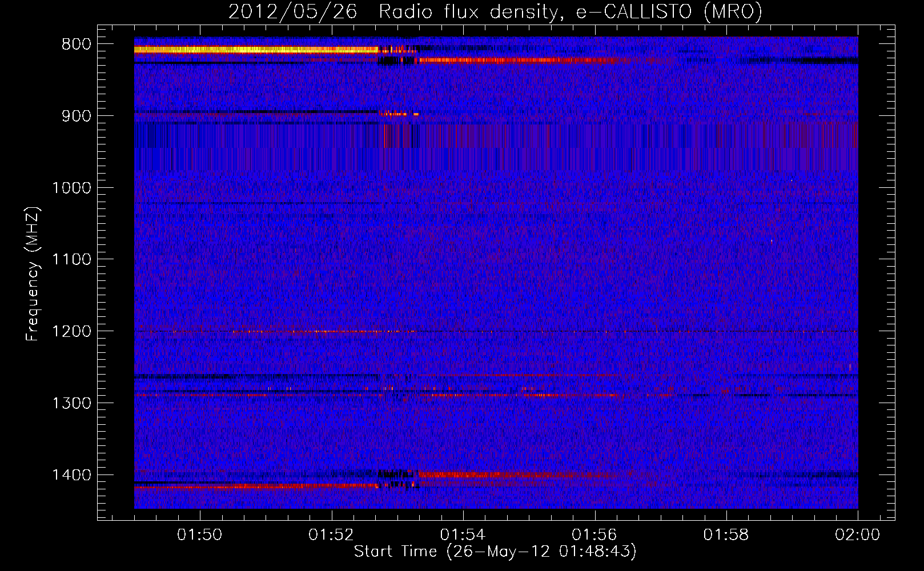This screenshot has height=571, width=924.
Task: Click the 01:50 time tick label
Action: coord(200,535)
